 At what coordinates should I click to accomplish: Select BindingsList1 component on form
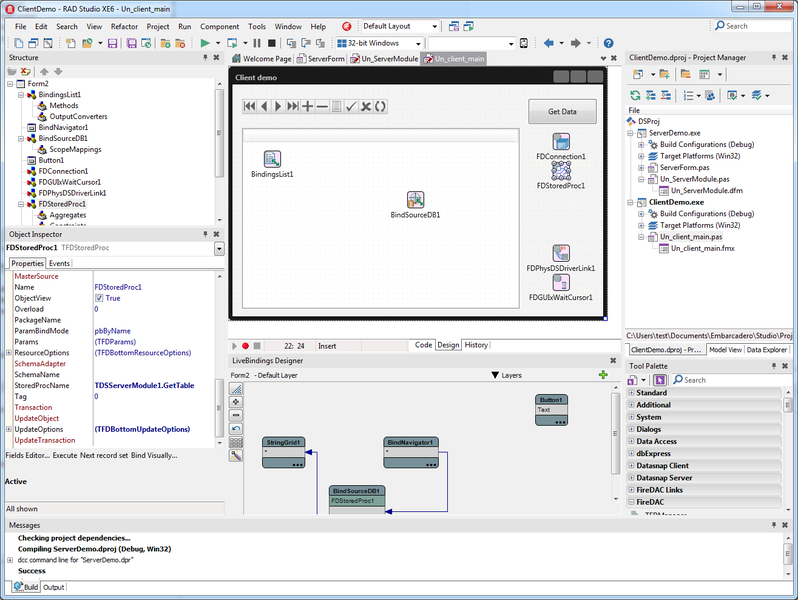pyautogui.click(x=272, y=159)
